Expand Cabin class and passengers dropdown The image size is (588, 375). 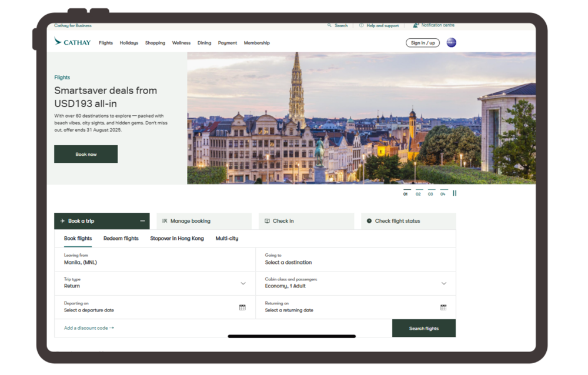pyautogui.click(x=443, y=283)
